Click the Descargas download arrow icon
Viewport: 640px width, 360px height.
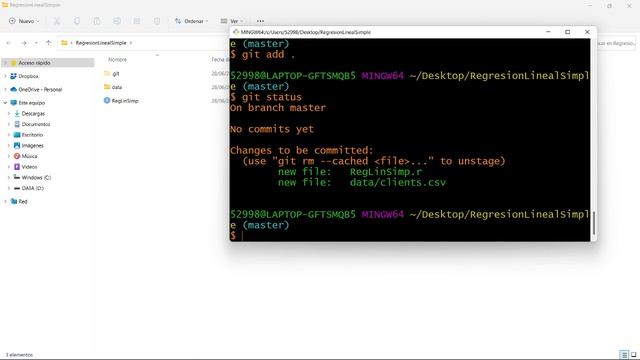17,113
